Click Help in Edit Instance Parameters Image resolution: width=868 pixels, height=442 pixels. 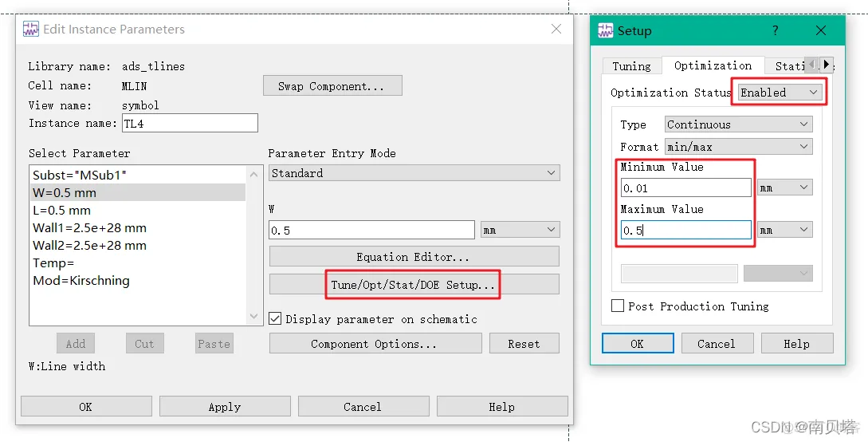point(502,407)
